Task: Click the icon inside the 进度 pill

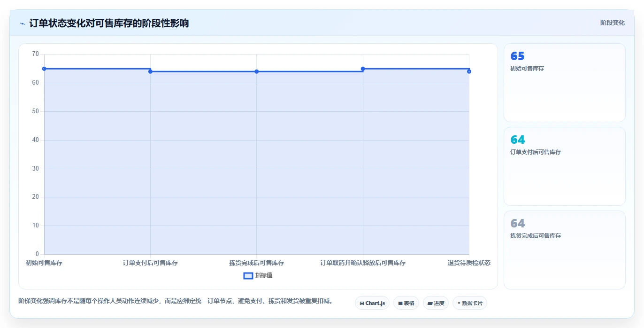Action: (x=430, y=304)
